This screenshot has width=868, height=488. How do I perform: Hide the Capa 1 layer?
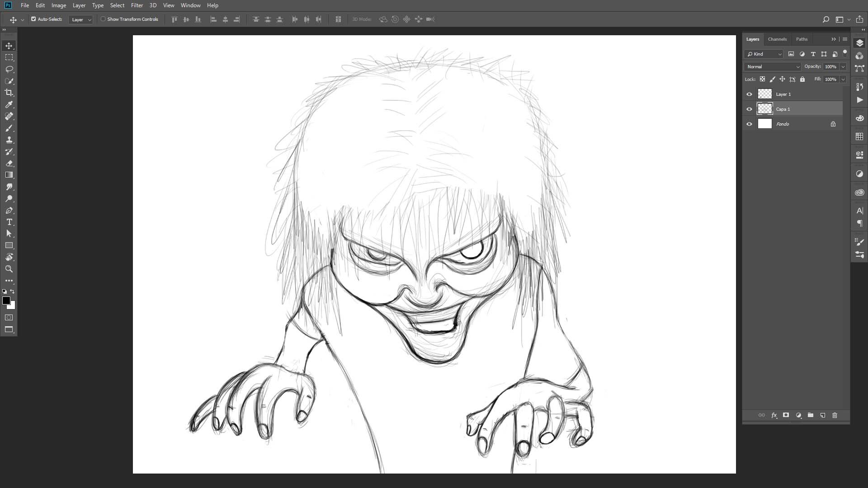click(x=749, y=109)
